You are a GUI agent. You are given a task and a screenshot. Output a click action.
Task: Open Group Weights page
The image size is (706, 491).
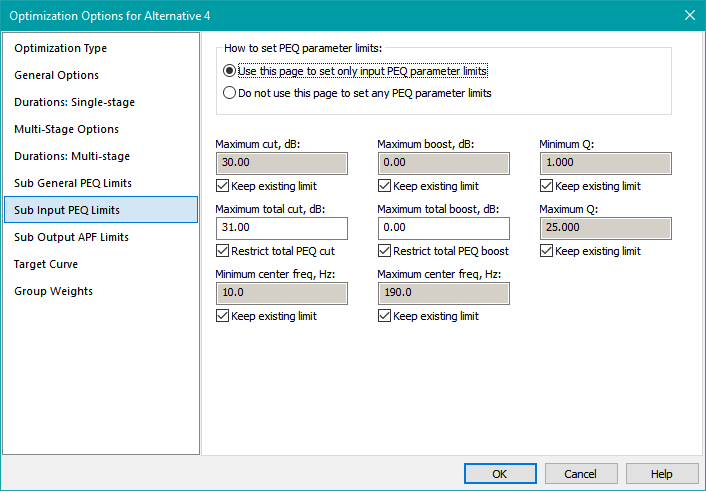(101, 291)
